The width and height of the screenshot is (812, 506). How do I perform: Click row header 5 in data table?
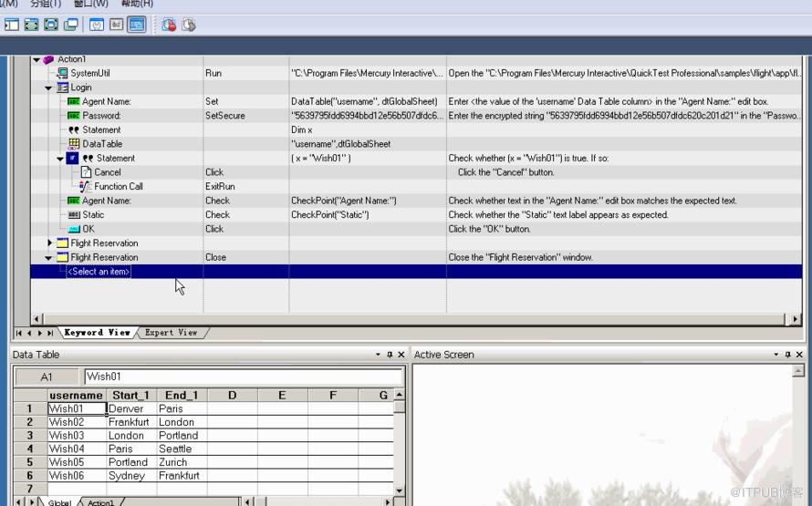[30, 462]
